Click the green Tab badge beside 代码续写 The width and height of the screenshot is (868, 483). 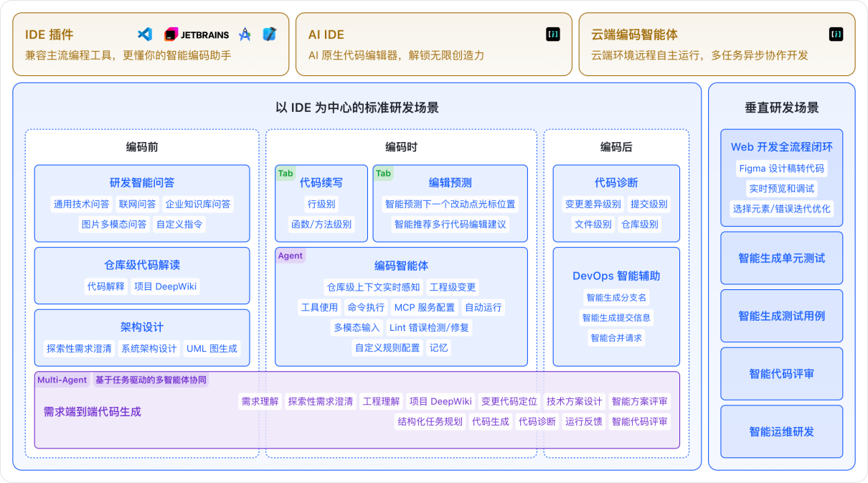[286, 173]
